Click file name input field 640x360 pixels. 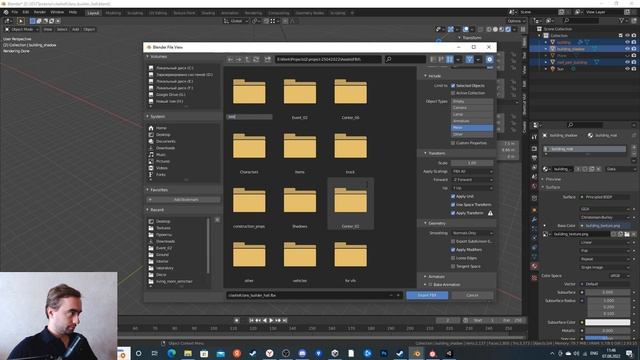(307, 295)
